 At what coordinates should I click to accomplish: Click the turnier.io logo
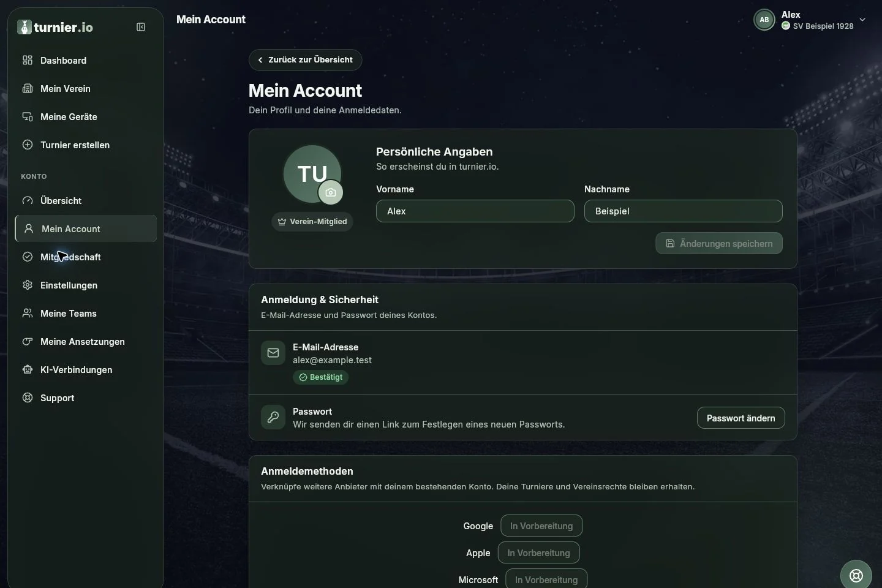(55, 27)
